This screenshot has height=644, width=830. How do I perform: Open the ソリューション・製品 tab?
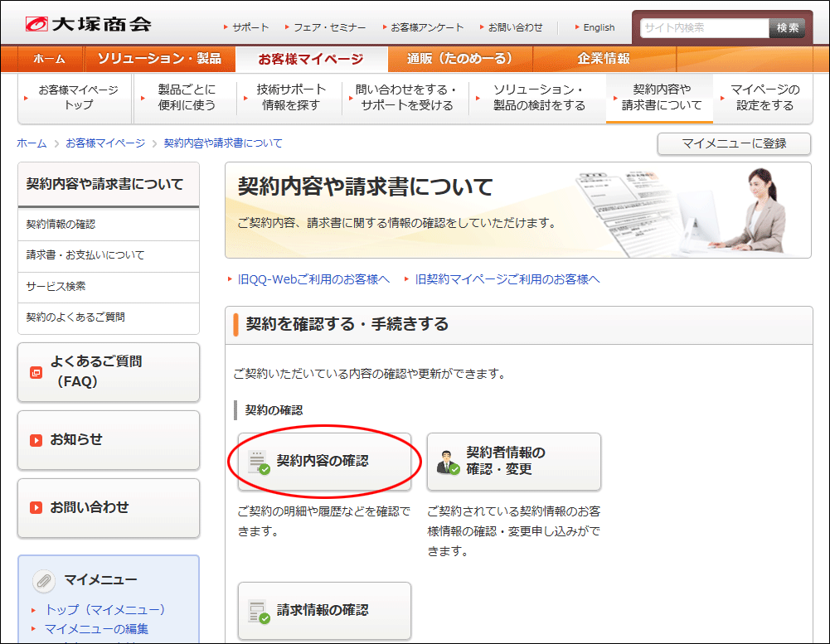159,59
